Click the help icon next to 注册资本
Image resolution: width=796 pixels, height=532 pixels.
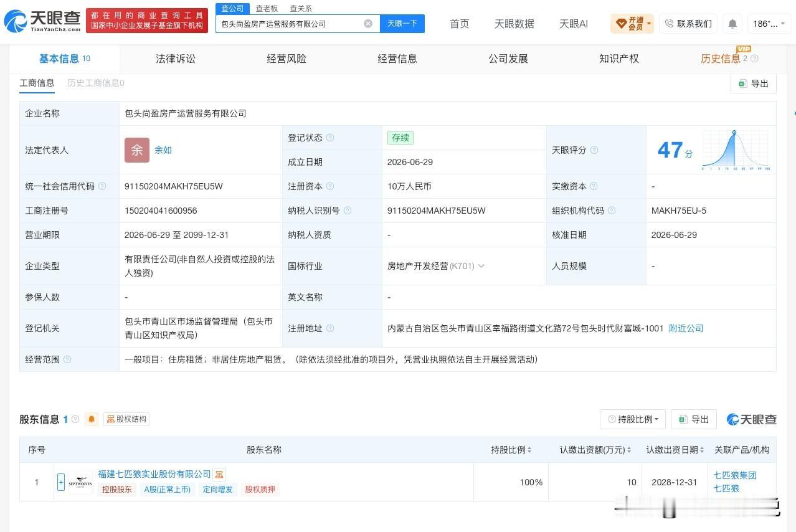coord(330,186)
